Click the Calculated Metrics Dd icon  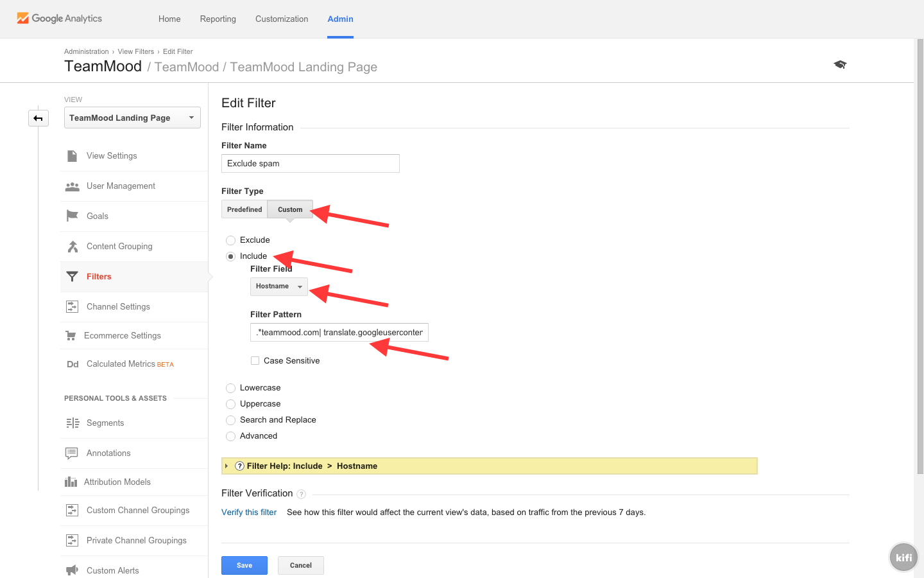point(73,364)
